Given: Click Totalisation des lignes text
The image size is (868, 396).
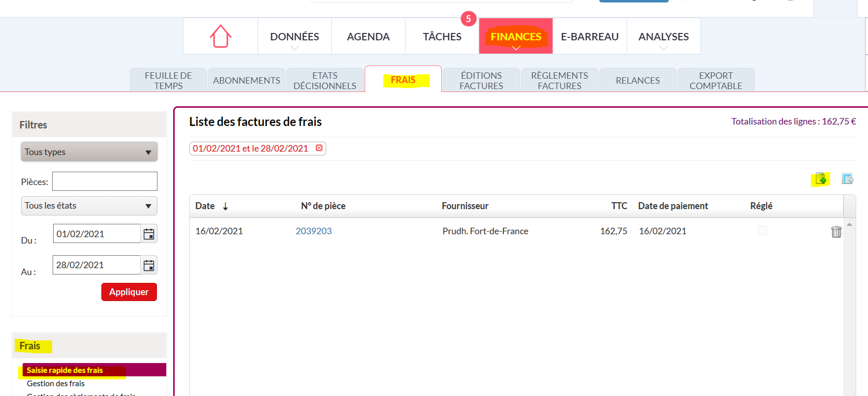Looking at the screenshot, I should point(794,122).
